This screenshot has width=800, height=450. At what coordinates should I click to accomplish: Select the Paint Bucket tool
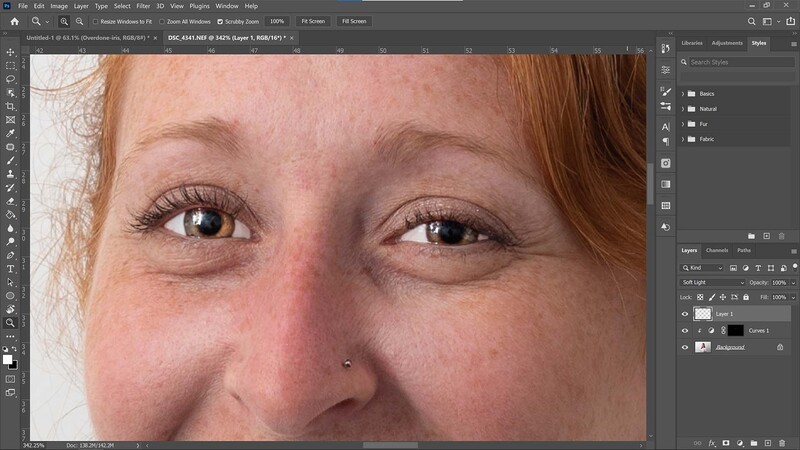10,215
